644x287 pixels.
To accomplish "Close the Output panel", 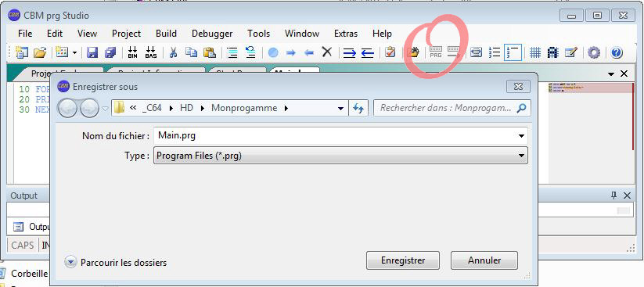I will (627, 196).
